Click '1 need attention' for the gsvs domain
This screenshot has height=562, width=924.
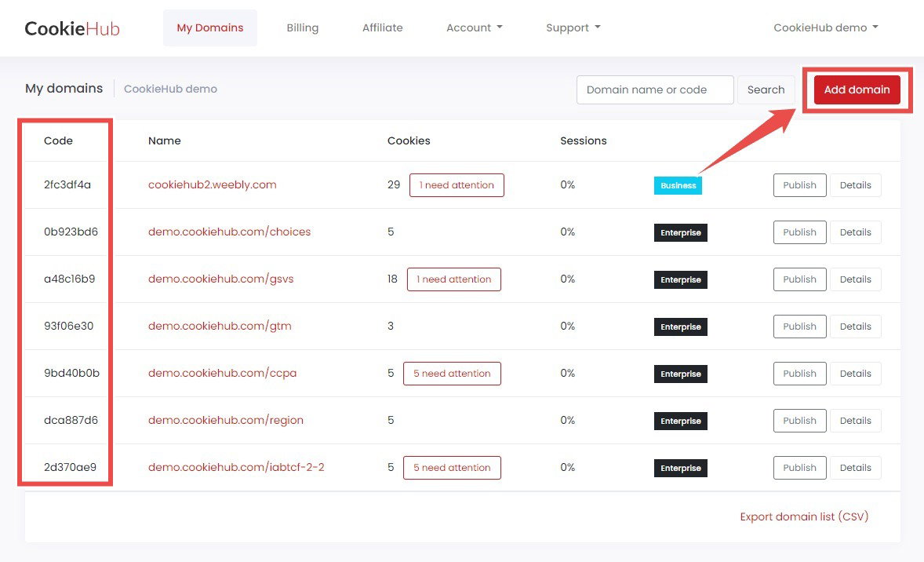[453, 279]
